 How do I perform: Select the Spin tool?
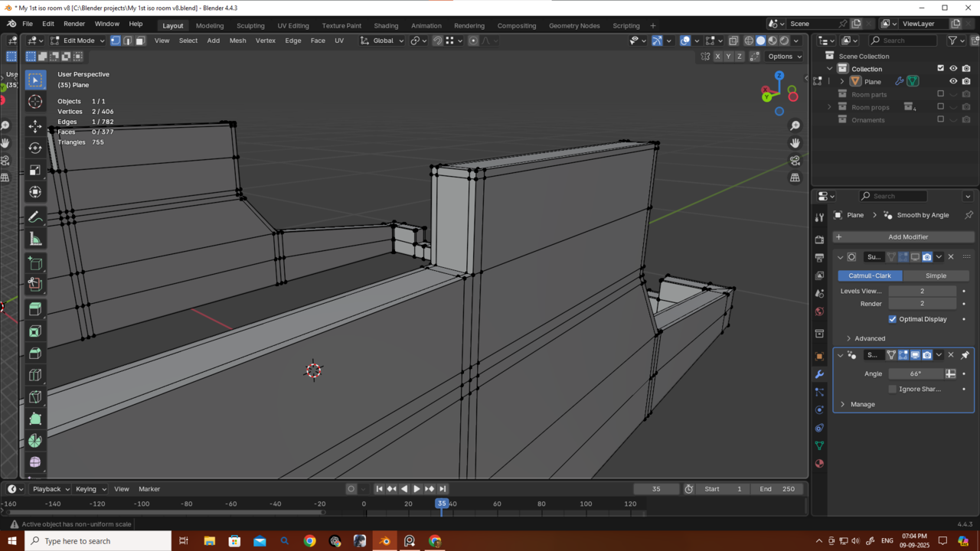click(35, 441)
